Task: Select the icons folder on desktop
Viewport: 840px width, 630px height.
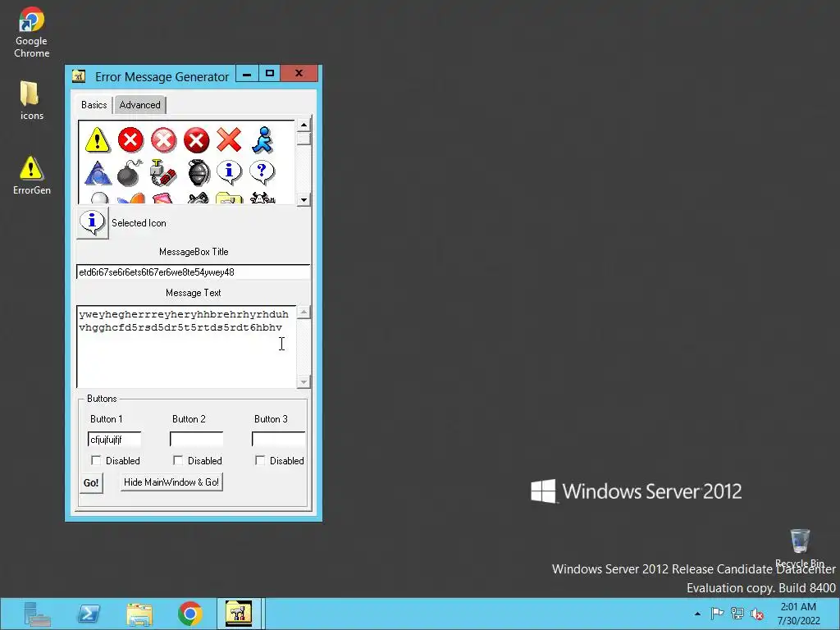Action: pos(32,100)
